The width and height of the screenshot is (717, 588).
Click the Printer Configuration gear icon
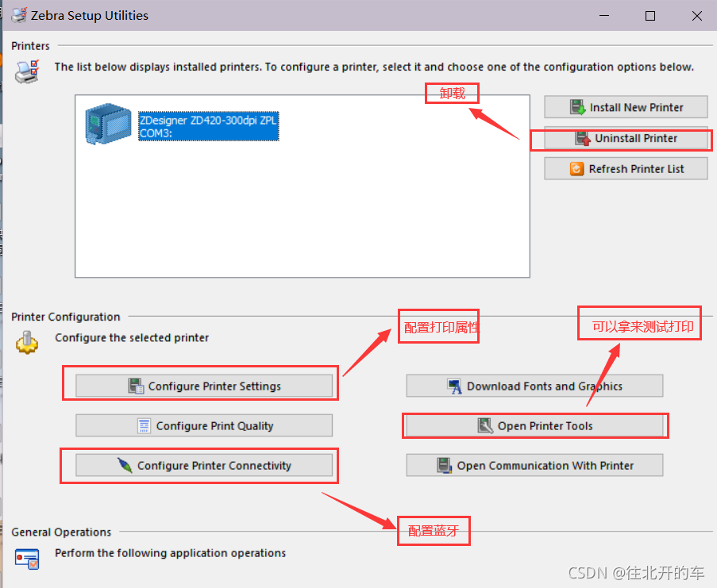(27, 342)
